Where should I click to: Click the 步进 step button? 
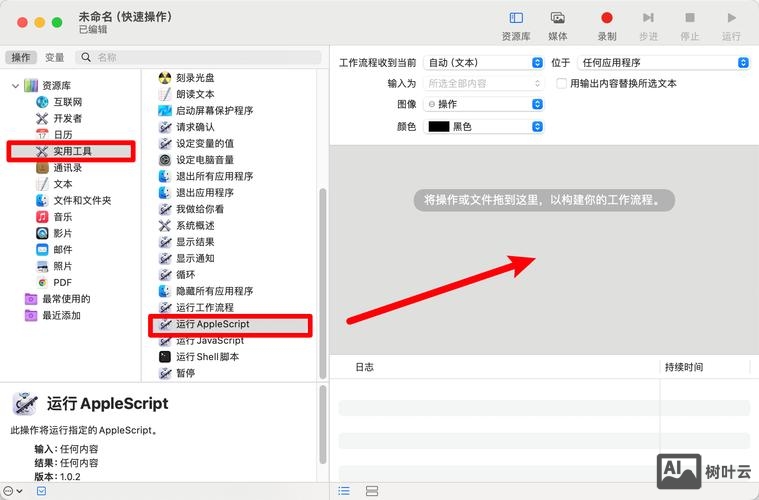pos(648,26)
